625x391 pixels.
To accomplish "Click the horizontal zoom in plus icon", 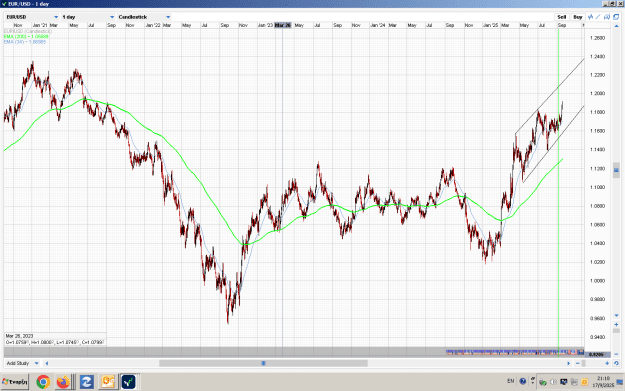I will point(607,363).
